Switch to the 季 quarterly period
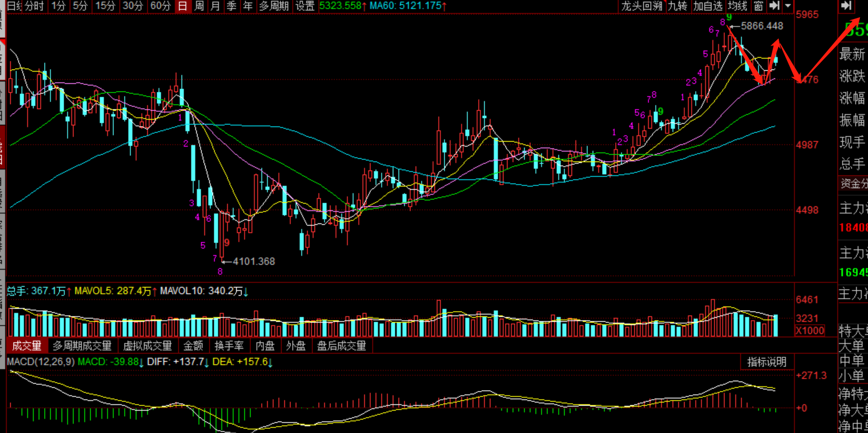The height and width of the screenshot is (433, 868). tap(232, 6)
